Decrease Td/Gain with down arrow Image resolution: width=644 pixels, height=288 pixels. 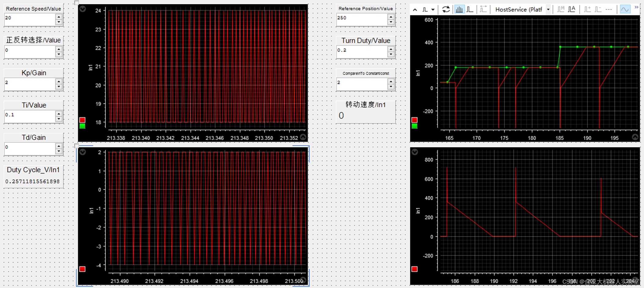click(x=59, y=152)
